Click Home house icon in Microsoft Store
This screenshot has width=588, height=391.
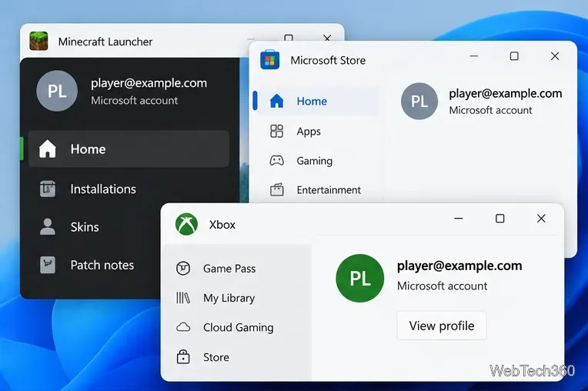[x=277, y=101]
